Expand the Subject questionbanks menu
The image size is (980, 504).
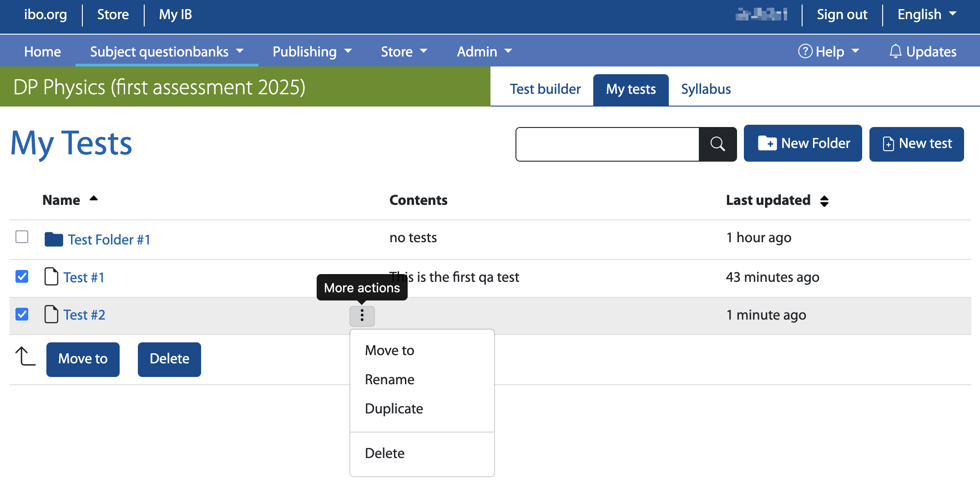tap(167, 51)
